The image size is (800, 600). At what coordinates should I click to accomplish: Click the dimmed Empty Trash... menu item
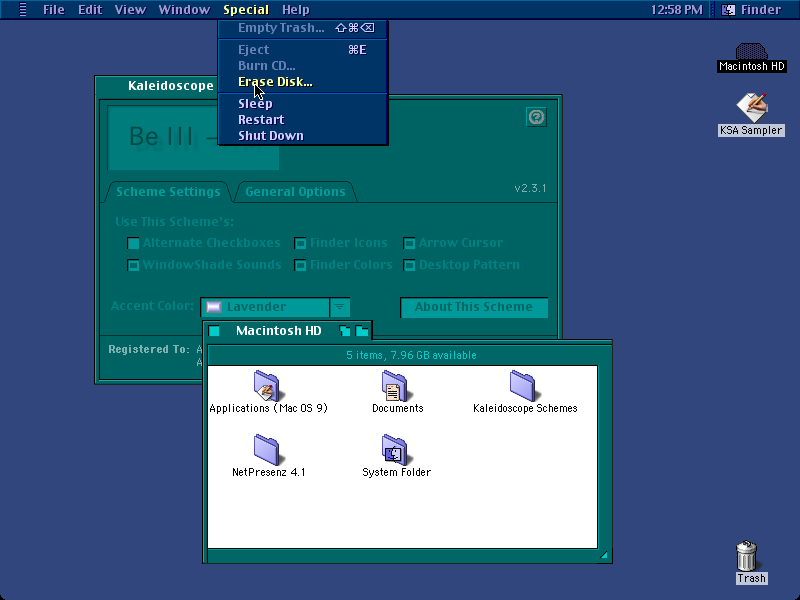[303, 28]
